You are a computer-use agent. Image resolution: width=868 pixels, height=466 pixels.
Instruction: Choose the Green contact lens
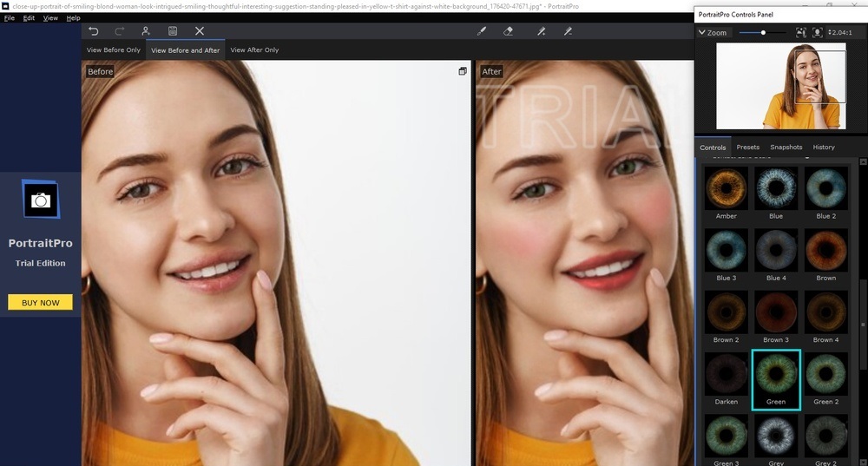776,379
